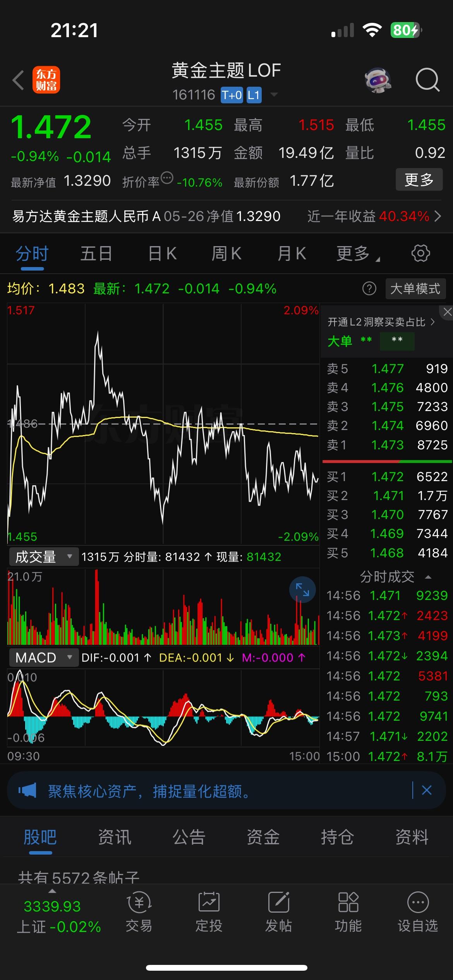Tap the question mark help icon

369,289
